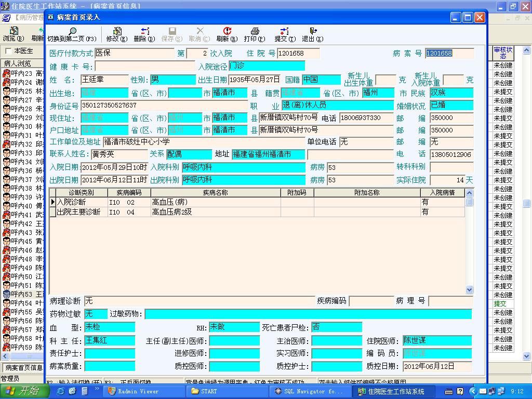The height and width of the screenshot is (399, 532).
Task: Open the 关系 dropdown showing 配偶
Action: 189,154
